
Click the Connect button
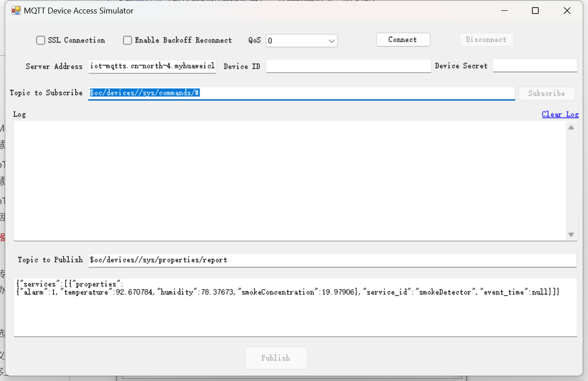(403, 39)
